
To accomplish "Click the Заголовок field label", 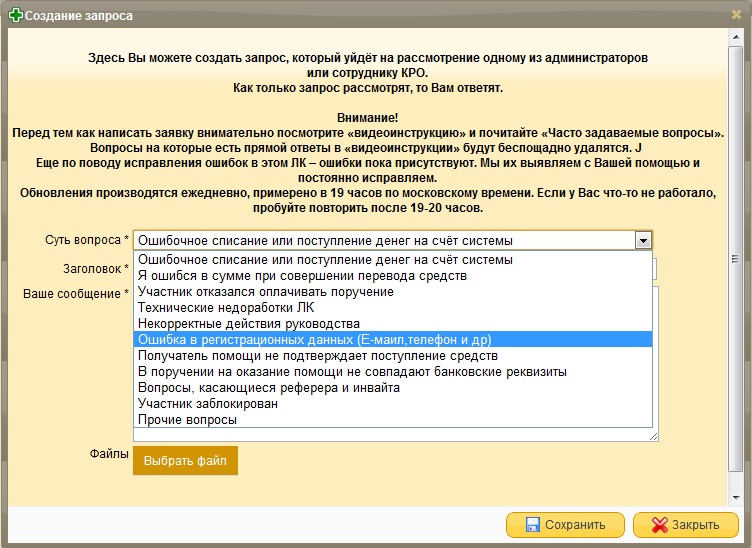I will coord(96,269).
